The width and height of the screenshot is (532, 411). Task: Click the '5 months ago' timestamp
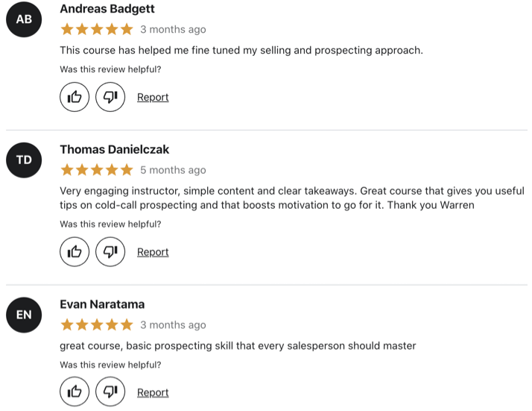(173, 170)
